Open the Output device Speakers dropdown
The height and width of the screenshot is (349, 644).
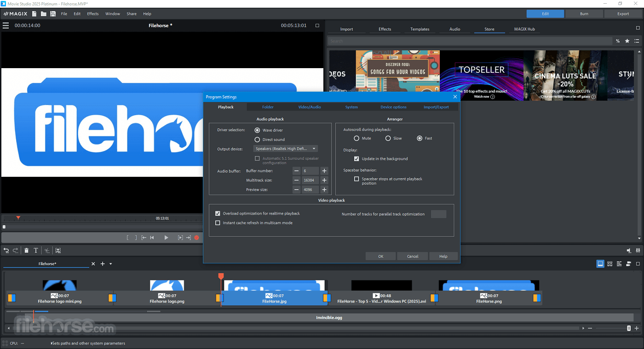click(286, 149)
